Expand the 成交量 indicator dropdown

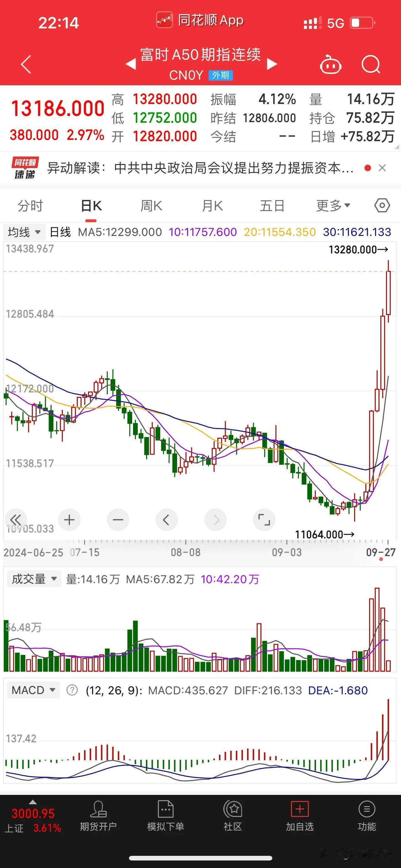pos(34,579)
